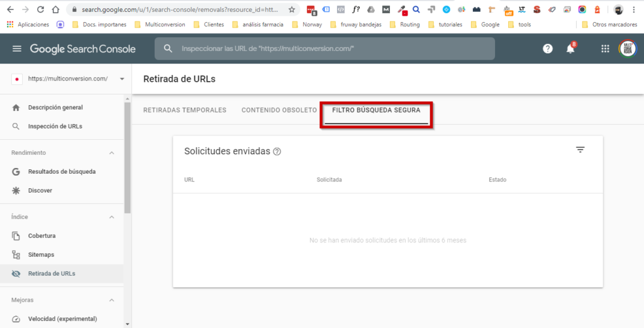Collapse the Mejoras section
644x328 pixels.
click(x=112, y=300)
